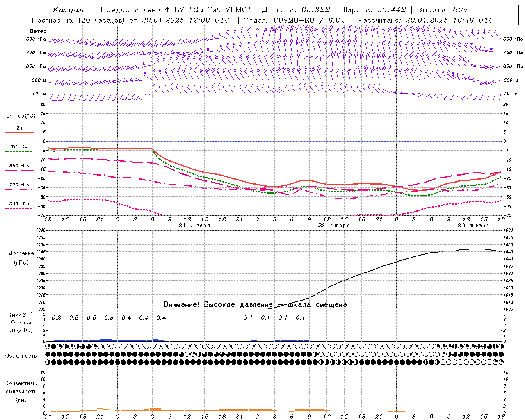The image size is (525, 420).
Task: Click the Ветер wind panel label
Action: 38,31
